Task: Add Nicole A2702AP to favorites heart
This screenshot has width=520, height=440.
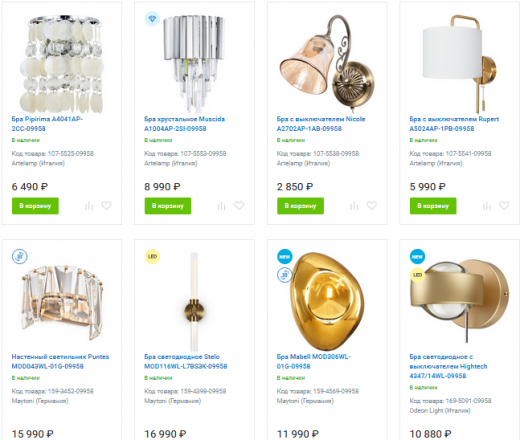Action: (372, 206)
